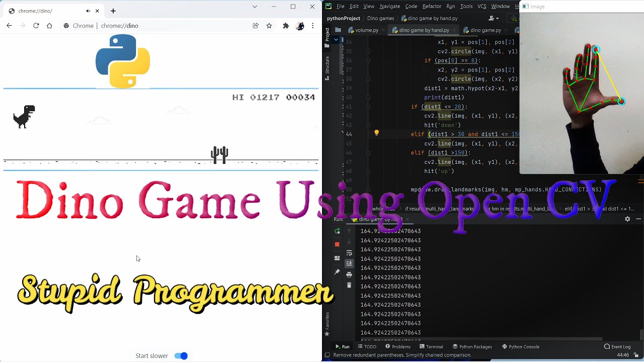This screenshot has width=644, height=362.
Task: Select pythonProject breadcrumb
Action: (x=344, y=19)
